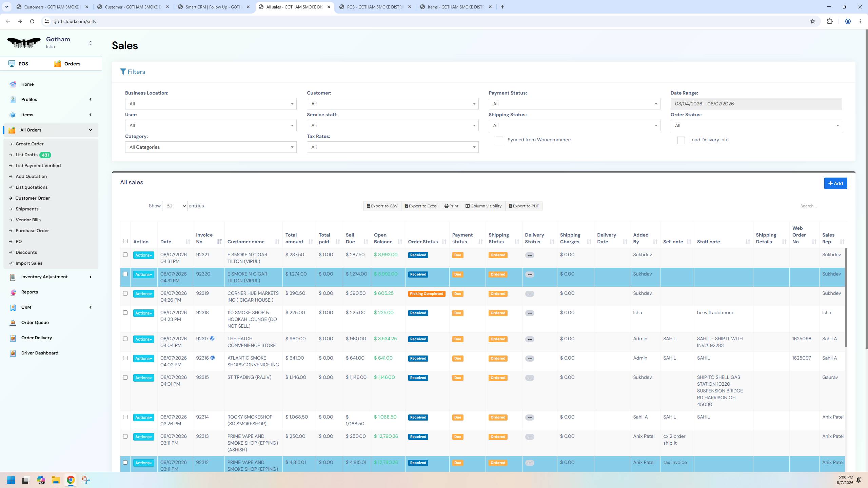Image resolution: width=868 pixels, height=488 pixels.
Task: Open the List Drafts menu item
Action: [x=26, y=155]
